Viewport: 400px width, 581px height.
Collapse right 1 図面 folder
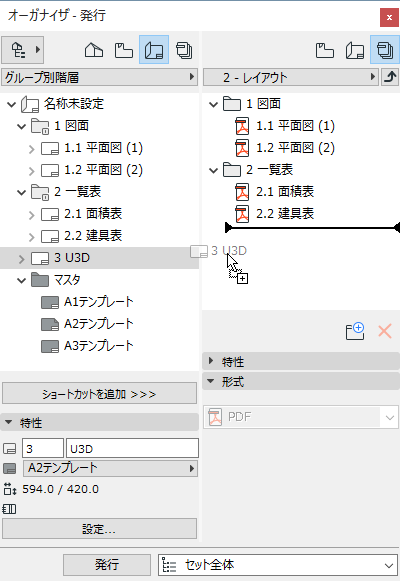[213, 104]
